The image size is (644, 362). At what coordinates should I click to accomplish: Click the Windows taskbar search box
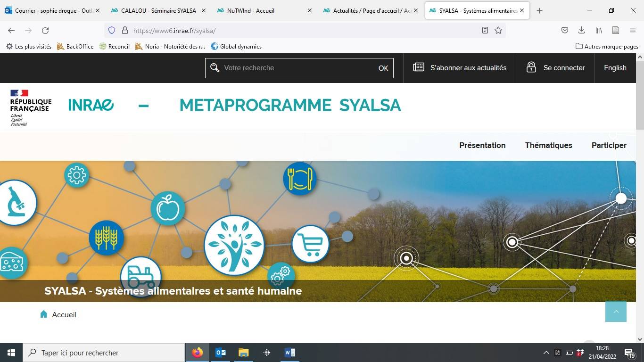[x=104, y=353]
